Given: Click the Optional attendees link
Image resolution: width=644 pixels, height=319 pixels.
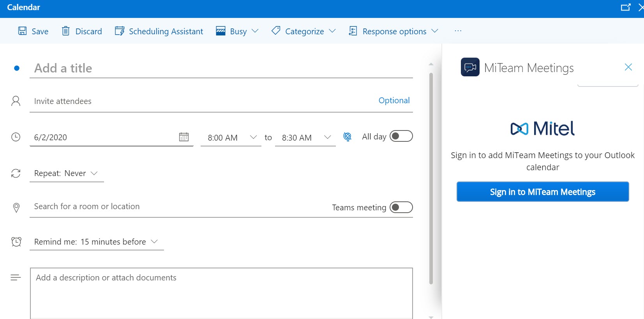Looking at the screenshot, I should point(394,100).
